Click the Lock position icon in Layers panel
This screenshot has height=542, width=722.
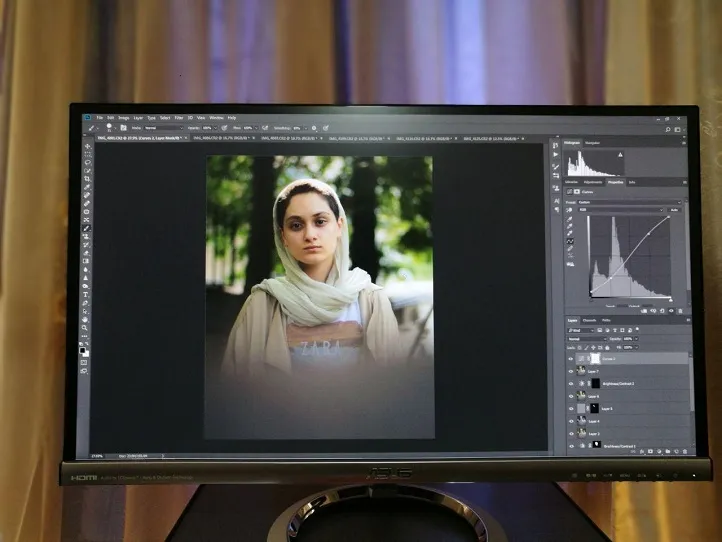[593, 348]
